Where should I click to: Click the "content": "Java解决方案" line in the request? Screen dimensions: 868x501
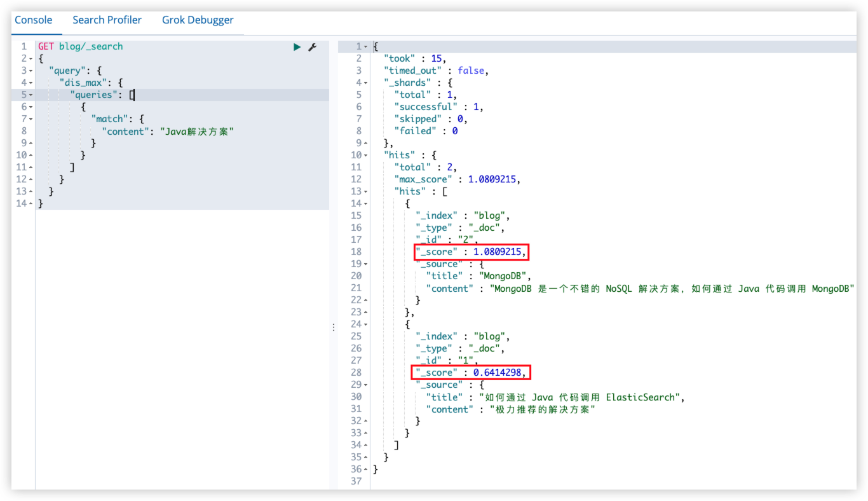(168, 131)
